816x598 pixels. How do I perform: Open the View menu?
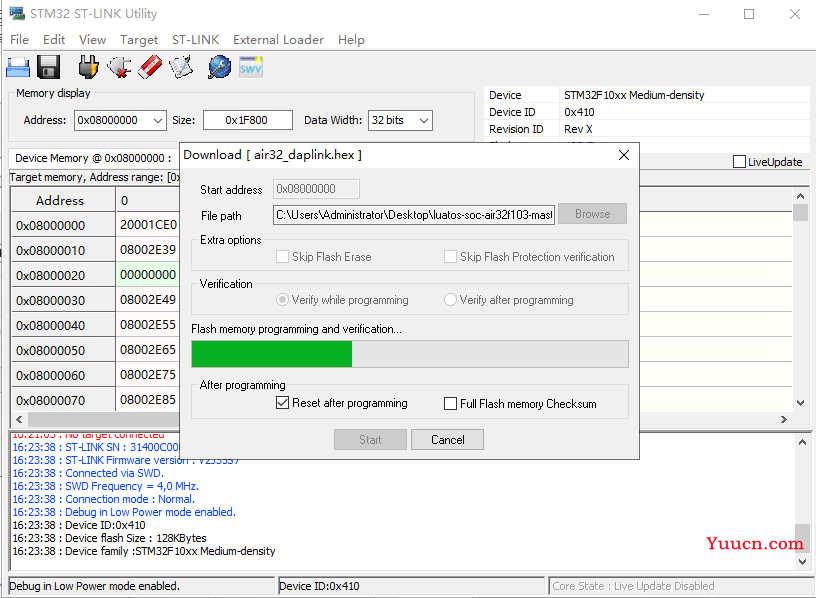[x=92, y=40]
